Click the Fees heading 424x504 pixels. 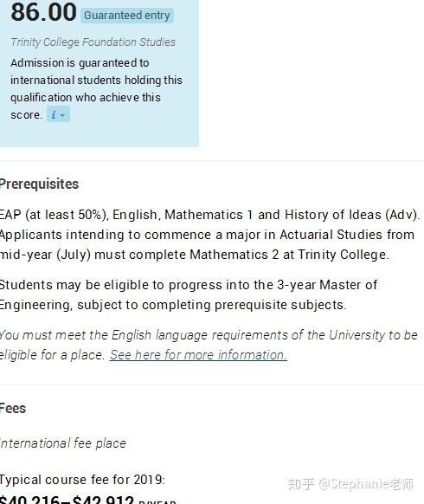tap(13, 409)
